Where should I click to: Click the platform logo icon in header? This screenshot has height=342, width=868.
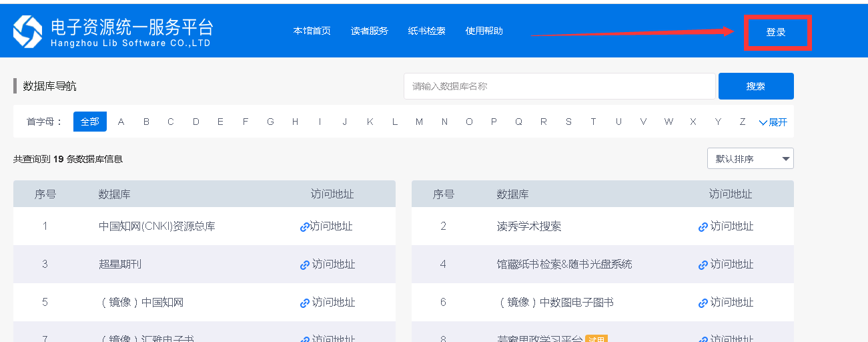(x=28, y=32)
